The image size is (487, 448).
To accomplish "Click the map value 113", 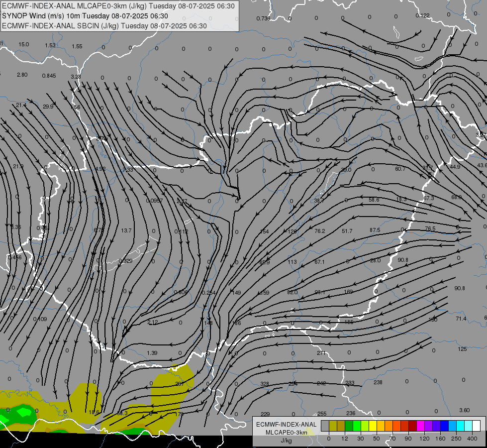I will click(x=292, y=262).
